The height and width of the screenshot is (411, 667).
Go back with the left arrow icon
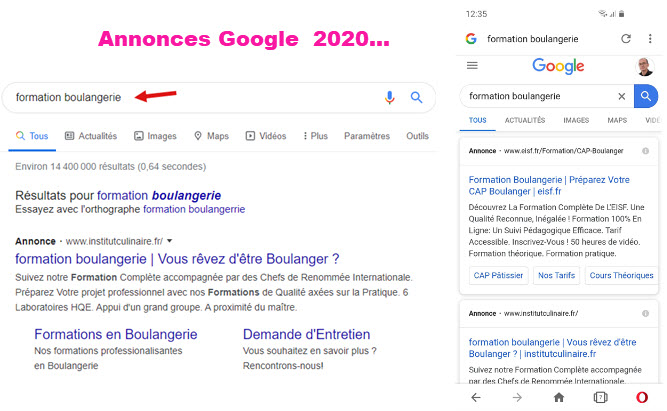click(476, 397)
